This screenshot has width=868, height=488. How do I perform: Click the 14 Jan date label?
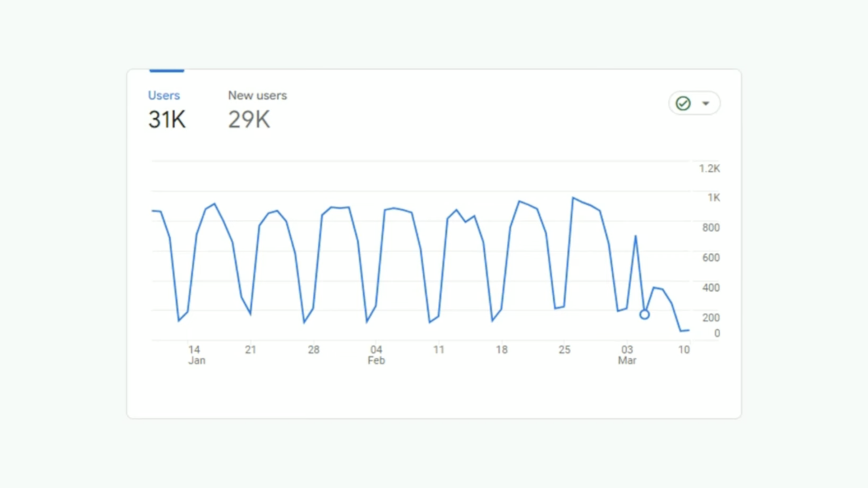(x=195, y=354)
